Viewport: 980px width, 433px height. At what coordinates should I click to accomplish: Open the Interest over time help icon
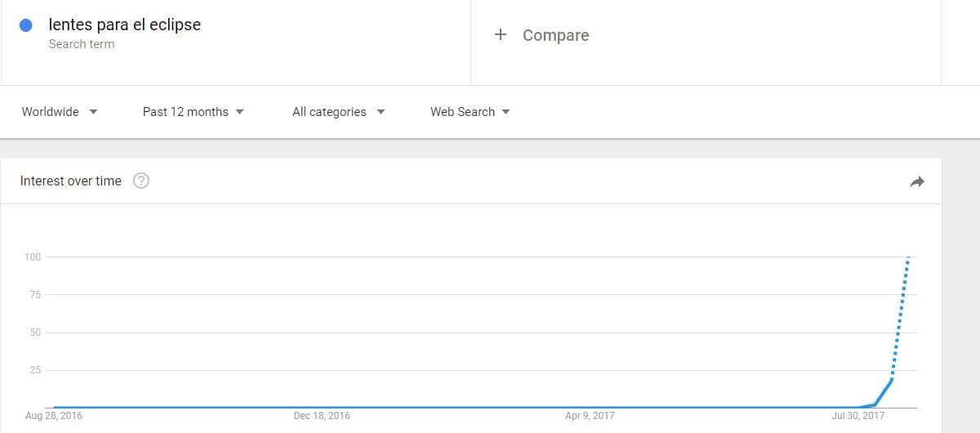(x=140, y=181)
